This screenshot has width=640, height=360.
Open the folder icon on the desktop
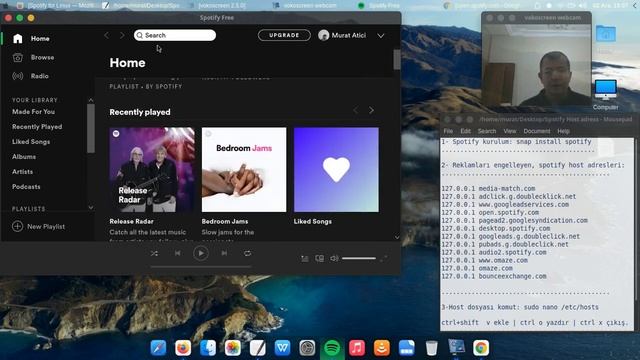(x=606, y=33)
